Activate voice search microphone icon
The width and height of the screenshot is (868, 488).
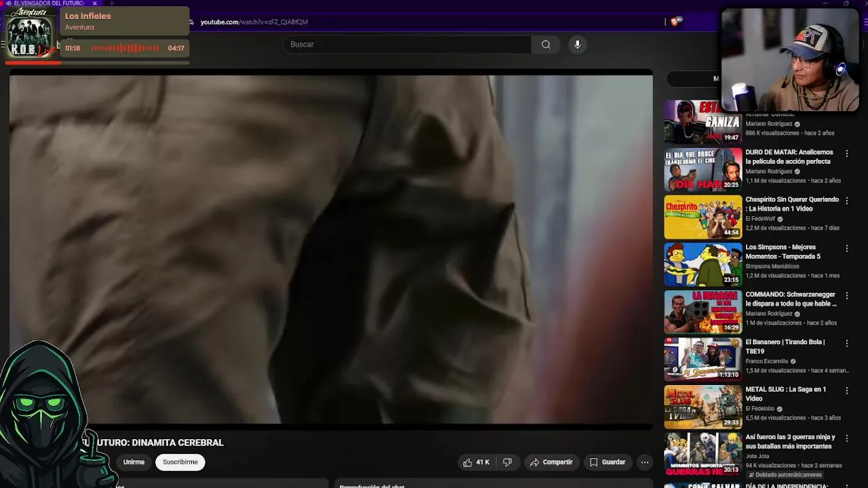(x=578, y=45)
